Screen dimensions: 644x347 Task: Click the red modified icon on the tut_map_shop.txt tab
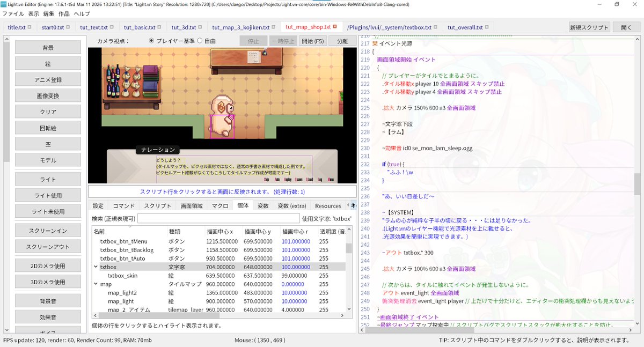(335, 27)
